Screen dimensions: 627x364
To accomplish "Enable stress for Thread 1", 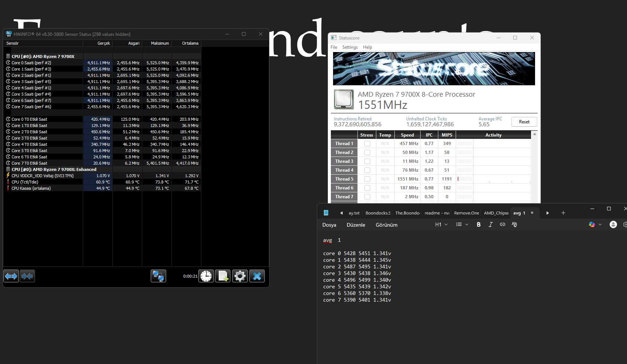I will point(367,144).
